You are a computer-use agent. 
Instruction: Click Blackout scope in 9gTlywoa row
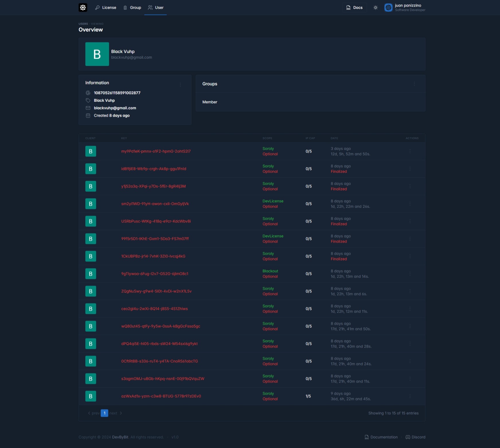tap(270, 271)
